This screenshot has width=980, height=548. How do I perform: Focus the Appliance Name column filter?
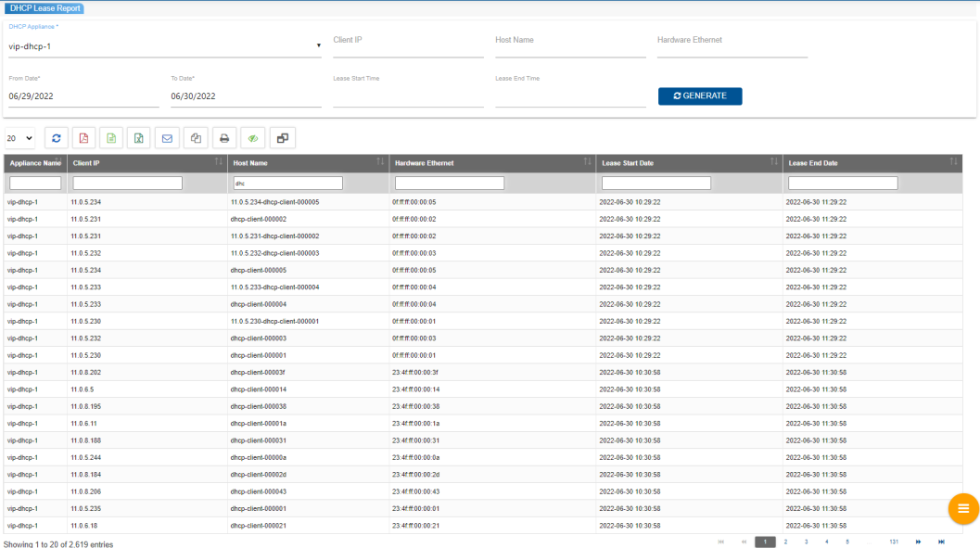(x=35, y=183)
